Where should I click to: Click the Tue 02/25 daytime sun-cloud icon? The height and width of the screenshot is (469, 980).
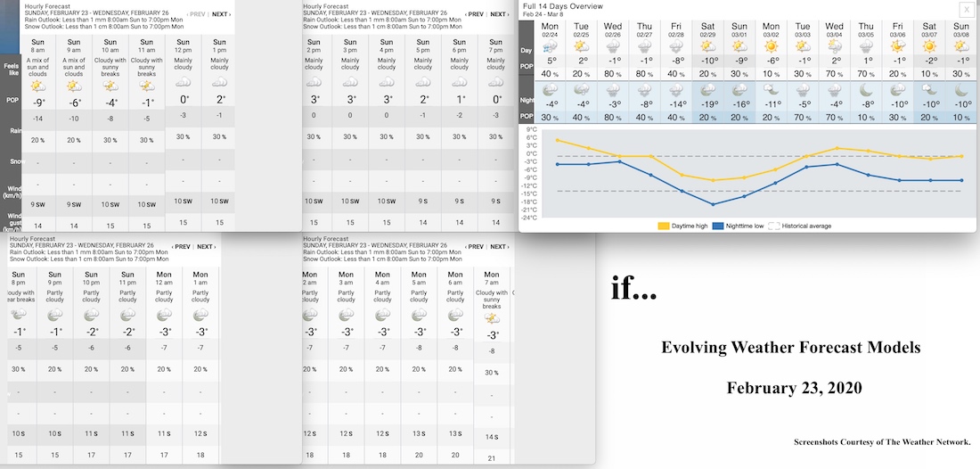coord(581,46)
